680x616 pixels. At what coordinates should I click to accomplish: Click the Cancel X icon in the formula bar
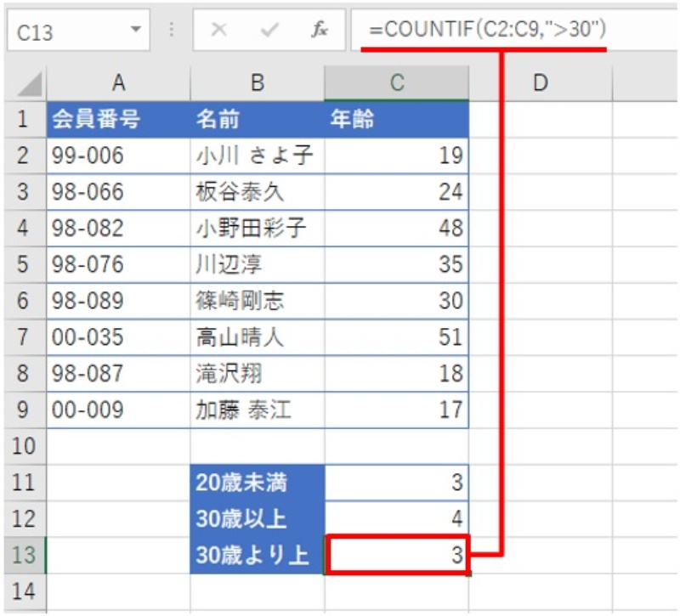coord(219,30)
